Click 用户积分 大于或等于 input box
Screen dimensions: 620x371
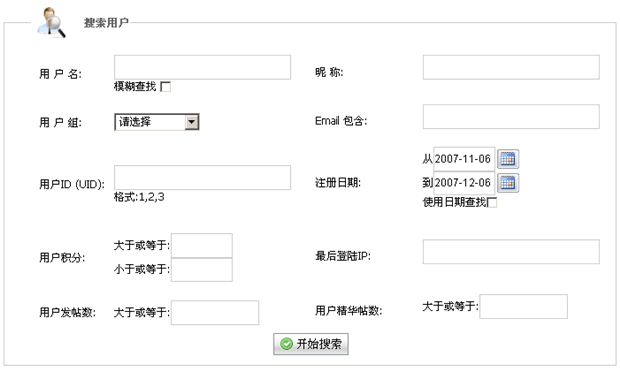(x=202, y=246)
